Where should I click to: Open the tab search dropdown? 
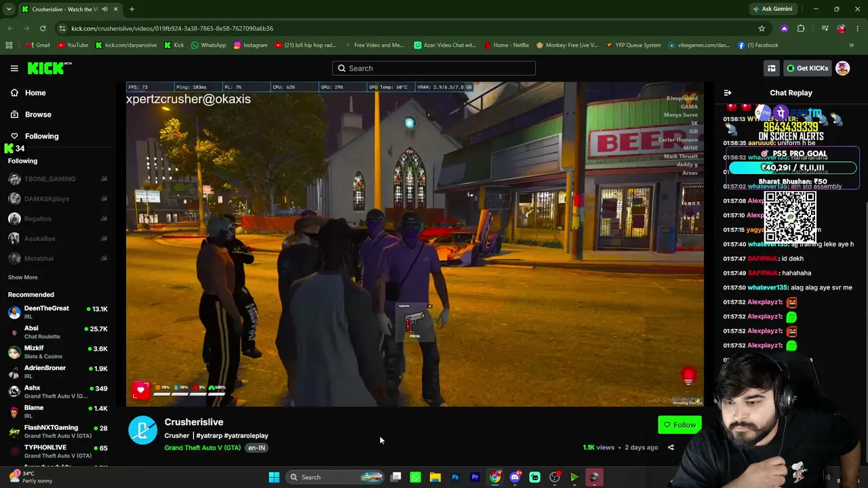coord(9,9)
